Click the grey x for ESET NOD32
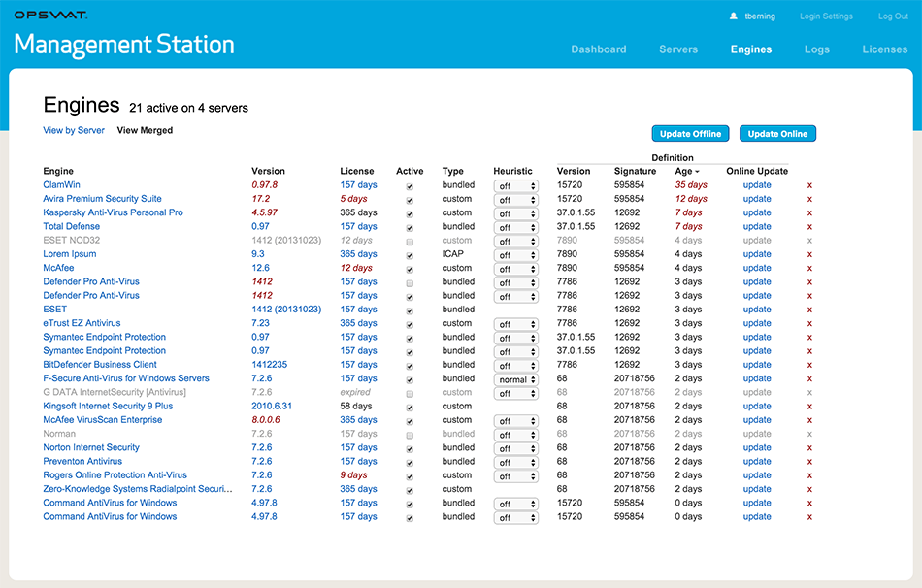The width and height of the screenshot is (922, 588). (809, 241)
